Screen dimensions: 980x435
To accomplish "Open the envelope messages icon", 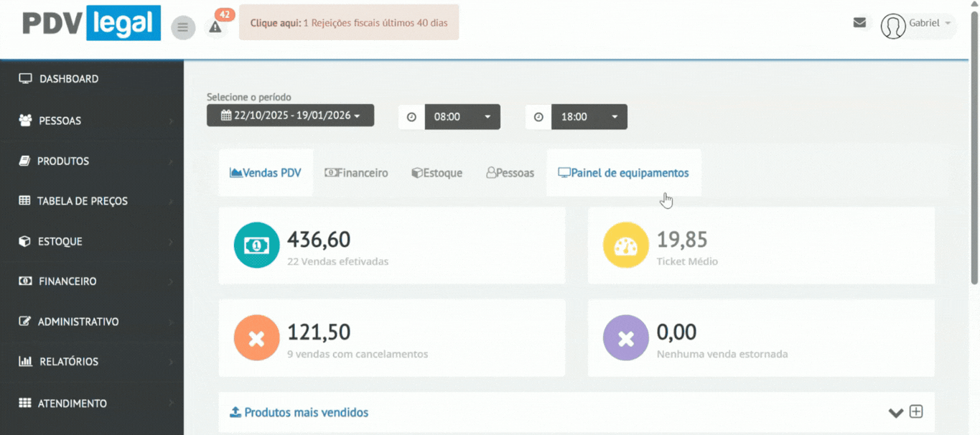I will coord(859,23).
